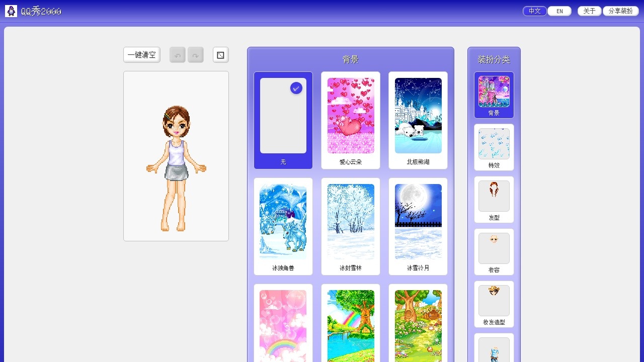Screen dimensions: 644x362
Task: Choose the forest path treehouse background
Action: click(418, 323)
